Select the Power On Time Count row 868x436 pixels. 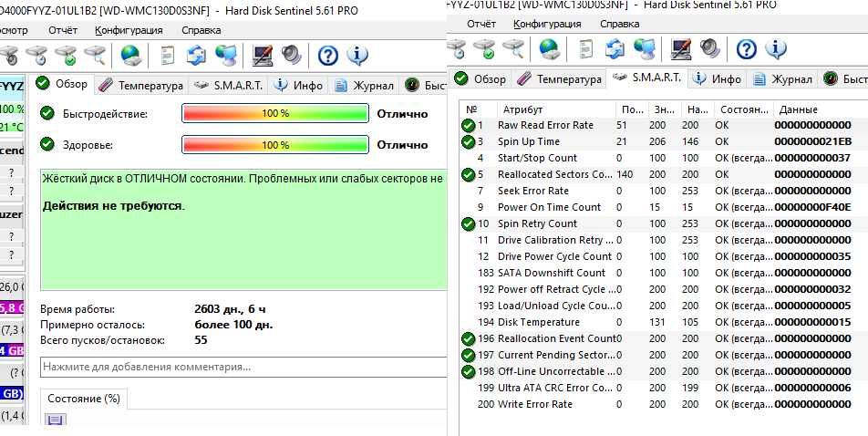coord(663,207)
